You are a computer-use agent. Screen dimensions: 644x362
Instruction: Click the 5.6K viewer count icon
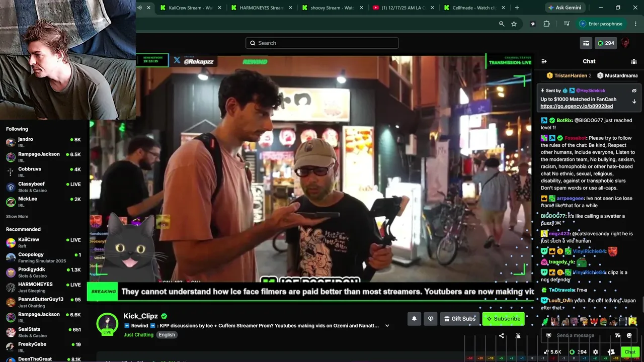[553, 352]
